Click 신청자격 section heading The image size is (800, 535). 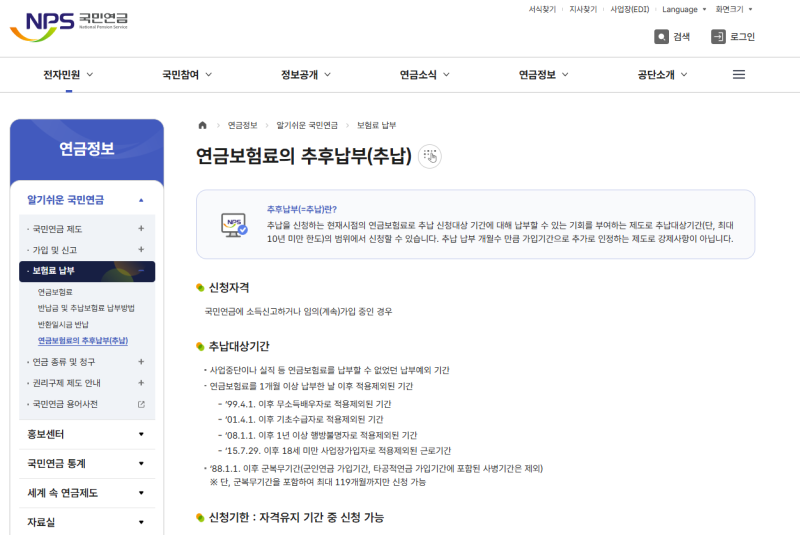tap(229, 288)
